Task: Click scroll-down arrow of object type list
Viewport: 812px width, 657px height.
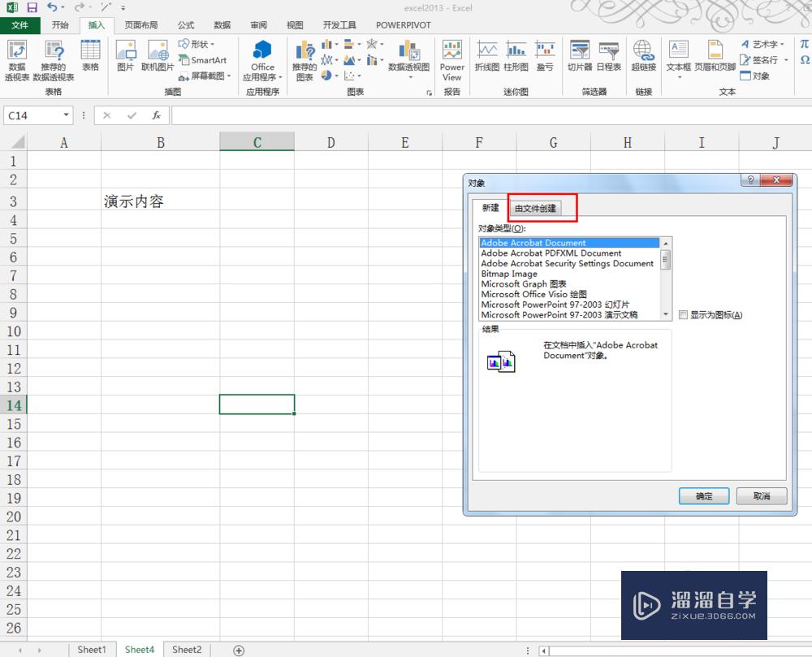Action: point(666,315)
